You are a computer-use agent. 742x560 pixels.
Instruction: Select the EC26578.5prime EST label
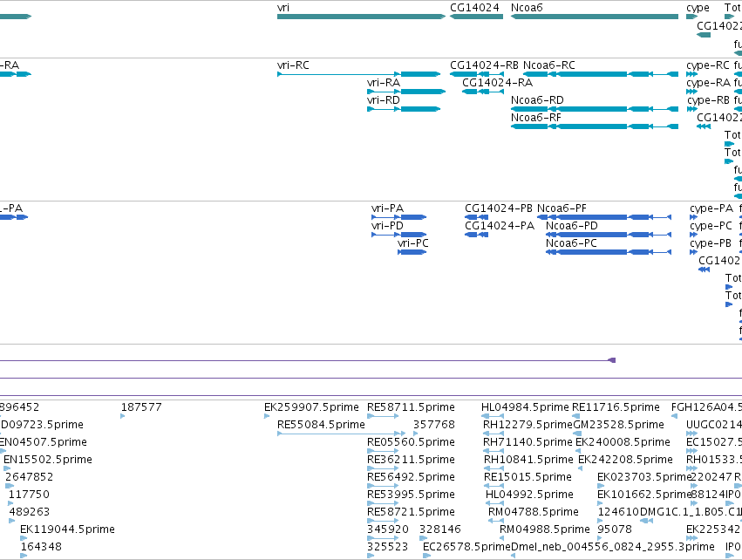click(x=466, y=547)
